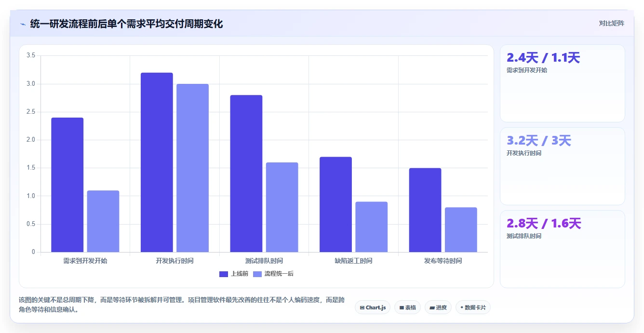Click the 流程统一后 bar for 需求到开发开始

click(103, 221)
